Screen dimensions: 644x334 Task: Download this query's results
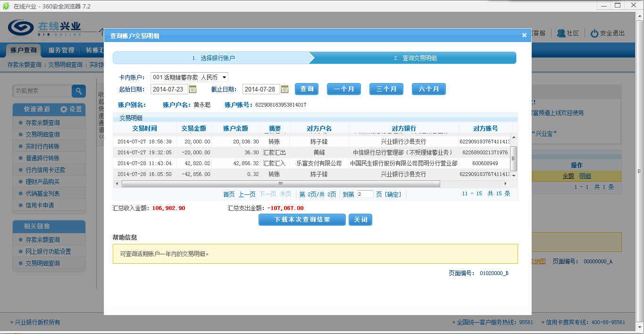tap(302, 220)
